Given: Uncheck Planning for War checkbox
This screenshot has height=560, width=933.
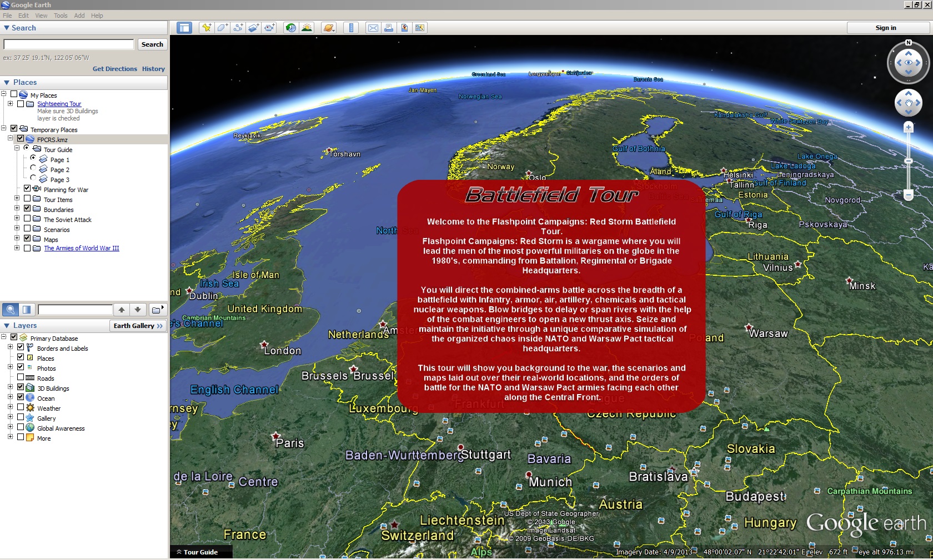Looking at the screenshot, I should coord(27,188).
